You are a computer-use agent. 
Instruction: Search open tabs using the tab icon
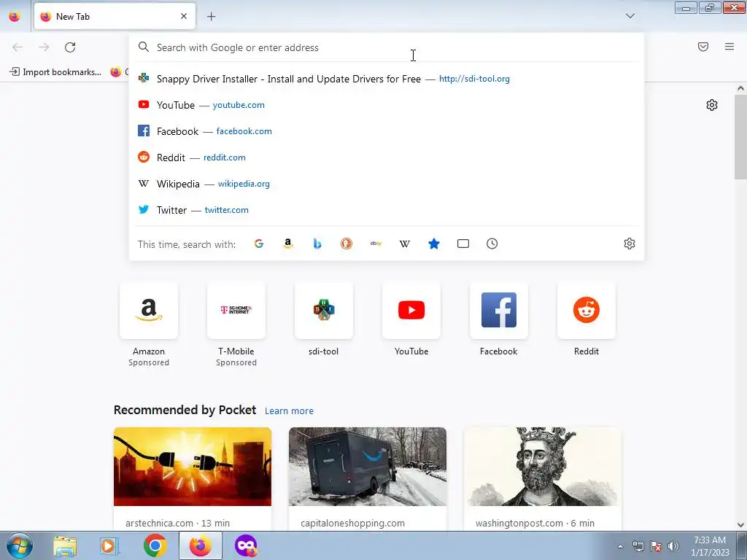pyautogui.click(x=463, y=244)
